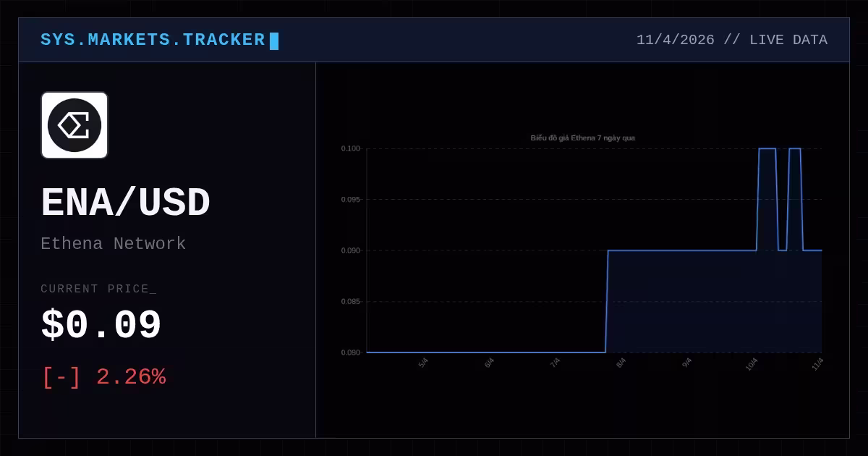Viewport: 868px width, 456px height.
Task: Click the 5/4 date tick on x-axis
Action: coord(423,362)
